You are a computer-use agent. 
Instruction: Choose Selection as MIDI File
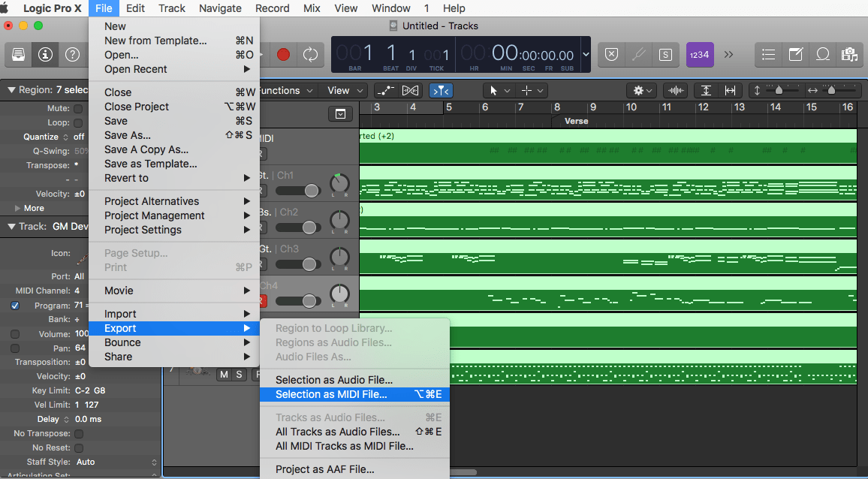(x=354, y=394)
